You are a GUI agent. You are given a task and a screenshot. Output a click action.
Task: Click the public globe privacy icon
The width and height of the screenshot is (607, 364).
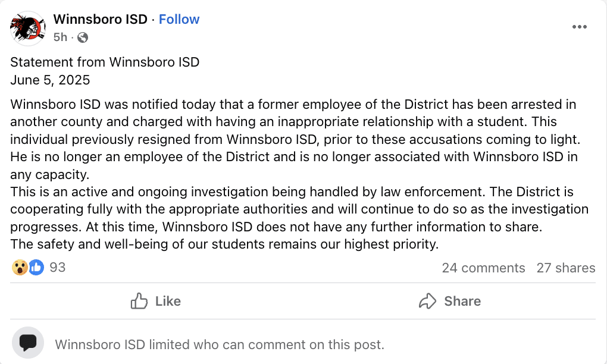[x=83, y=37]
